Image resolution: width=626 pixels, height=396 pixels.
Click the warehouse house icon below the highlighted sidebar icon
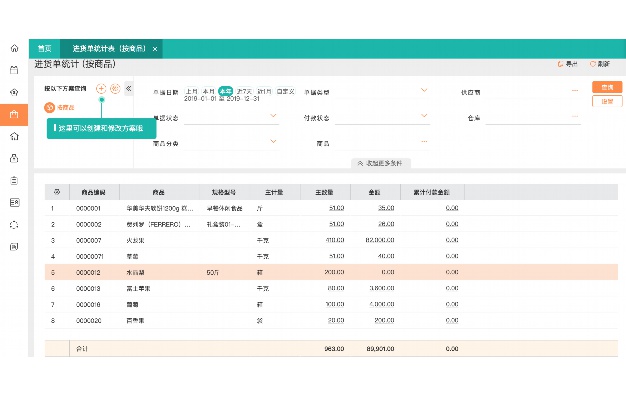14,137
